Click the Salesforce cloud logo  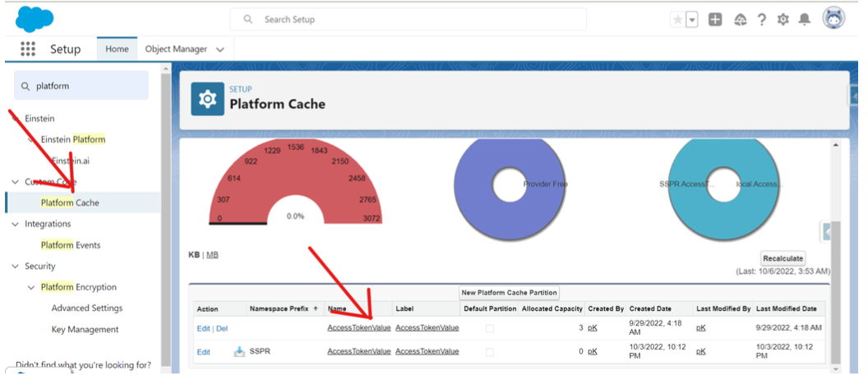34,18
